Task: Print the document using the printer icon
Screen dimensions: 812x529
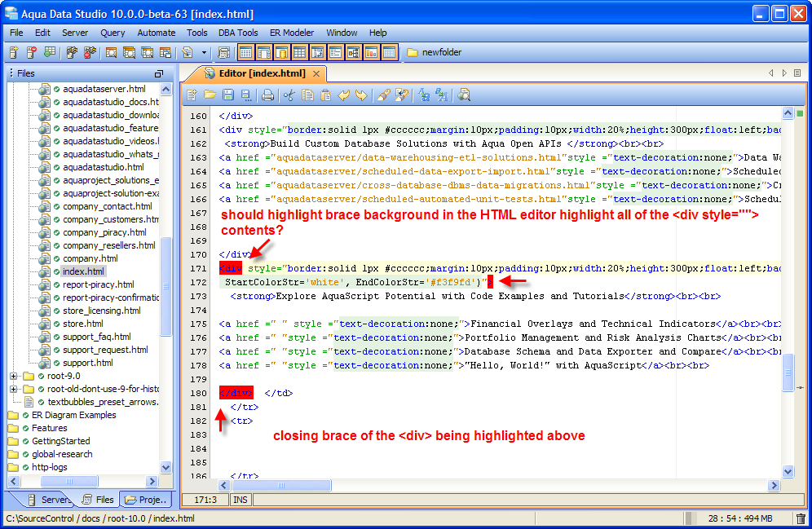Action: pyautogui.click(x=267, y=95)
